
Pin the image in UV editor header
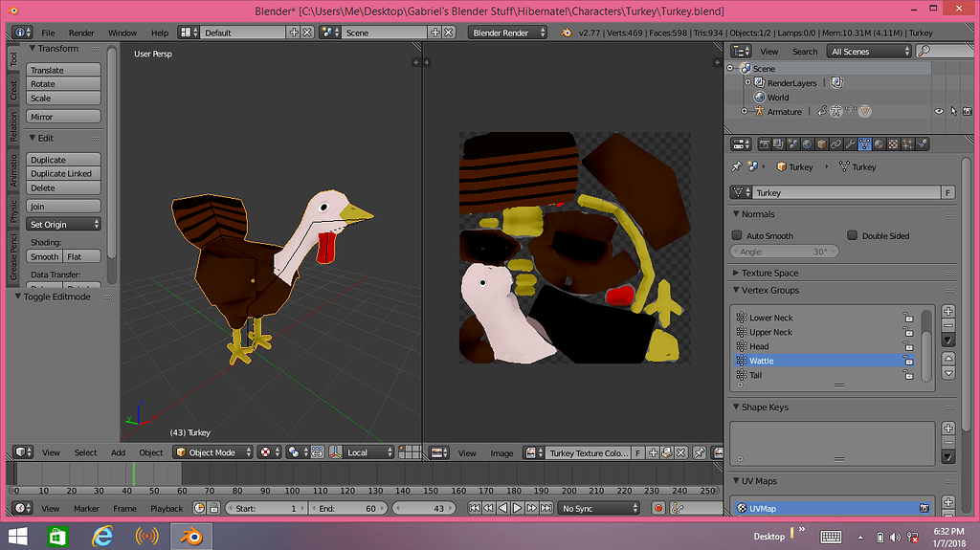pos(700,453)
